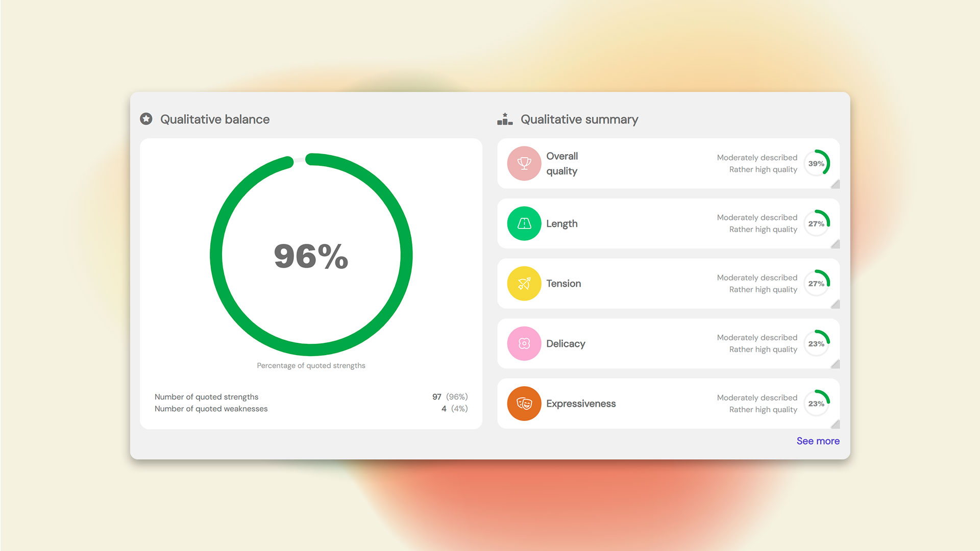The width and height of the screenshot is (980, 551).
Task: Click the 39% Overall quality gauge
Action: click(x=817, y=163)
